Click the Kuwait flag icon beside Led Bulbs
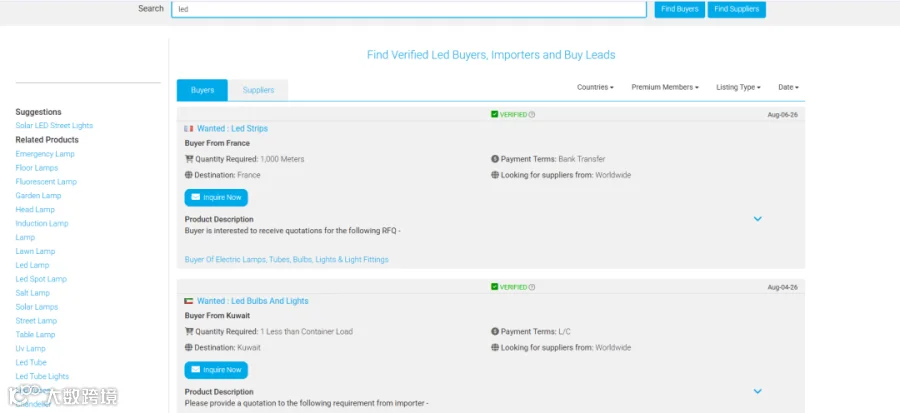The height and width of the screenshot is (413, 900). pyautogui.click(x=189, y=301)
